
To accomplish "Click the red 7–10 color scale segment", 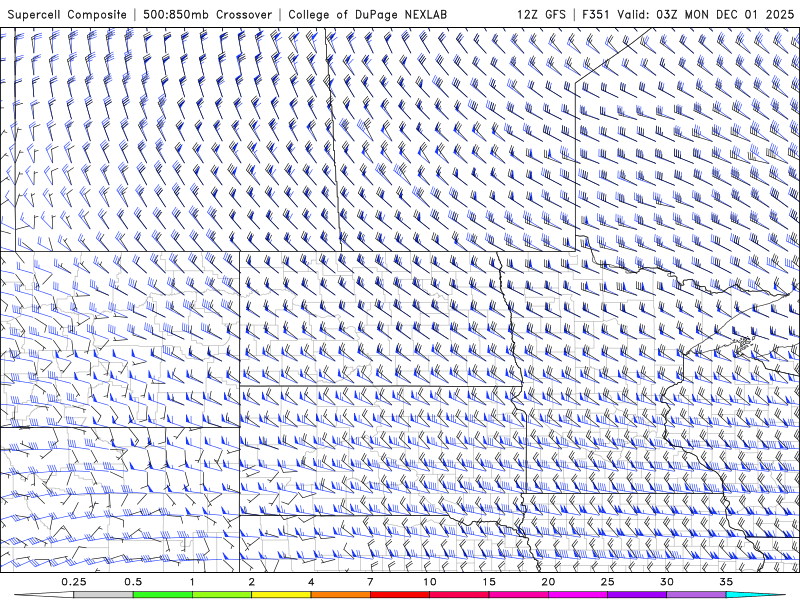I will pyautogui.click(x=400, y=595).
